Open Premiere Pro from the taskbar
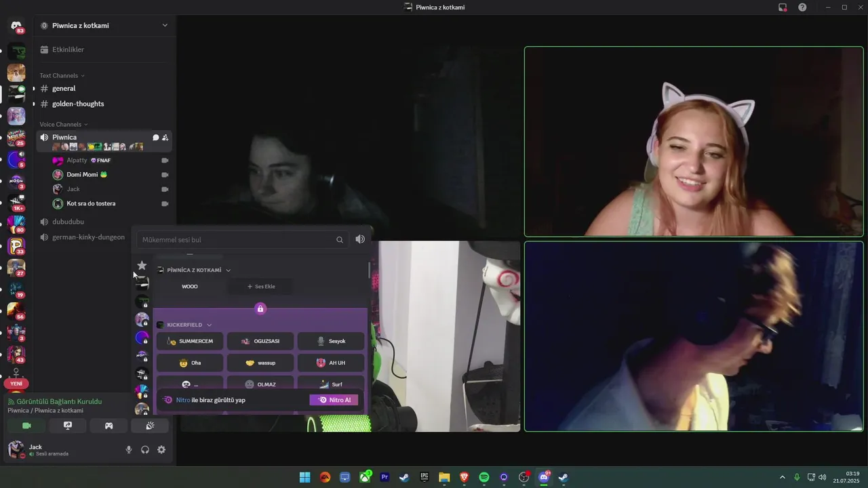Screen dimensions: 868x488 tap(384, 477)
